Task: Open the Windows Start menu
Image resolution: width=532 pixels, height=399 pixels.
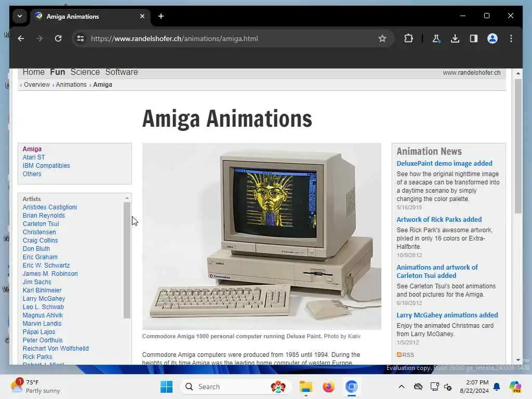Action: click(166, 387)
